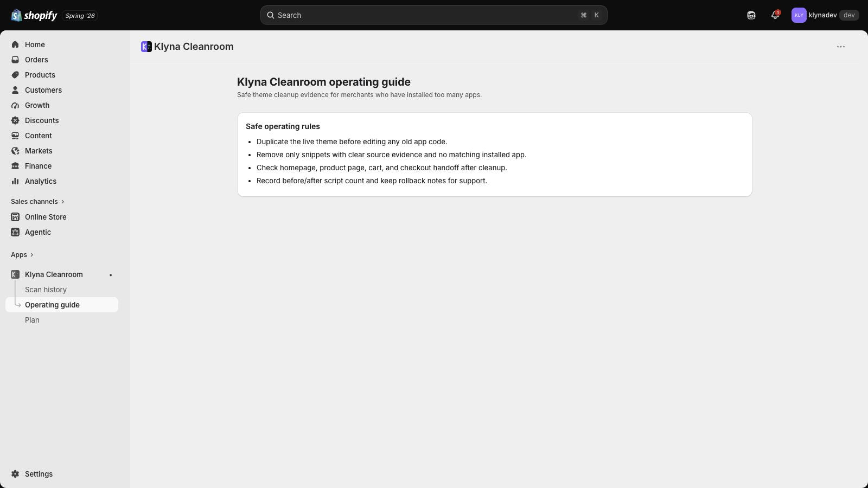
Task: Click the KLY account avatar
Action: tap(799, 15)
